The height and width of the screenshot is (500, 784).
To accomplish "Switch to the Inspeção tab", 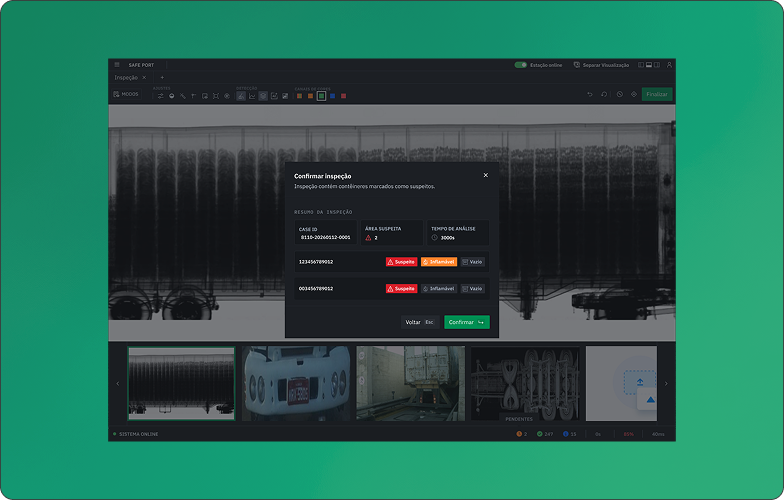I will 126,78.
